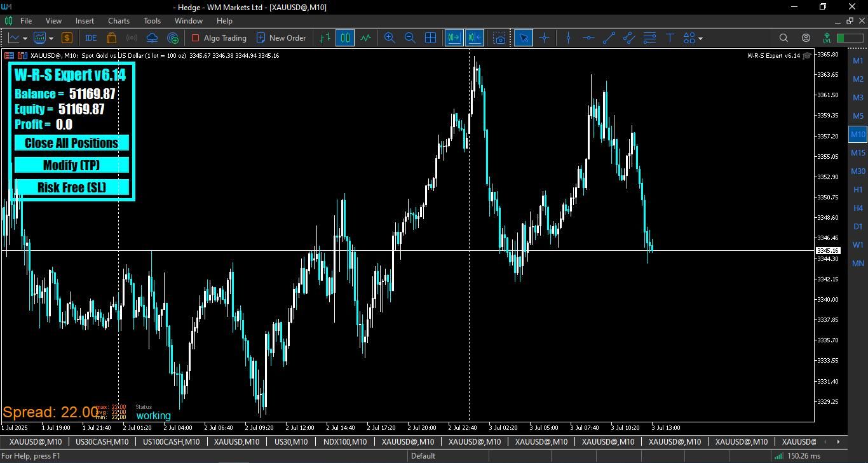Click the copy-trading radar icon with plus

pos(173,38)
